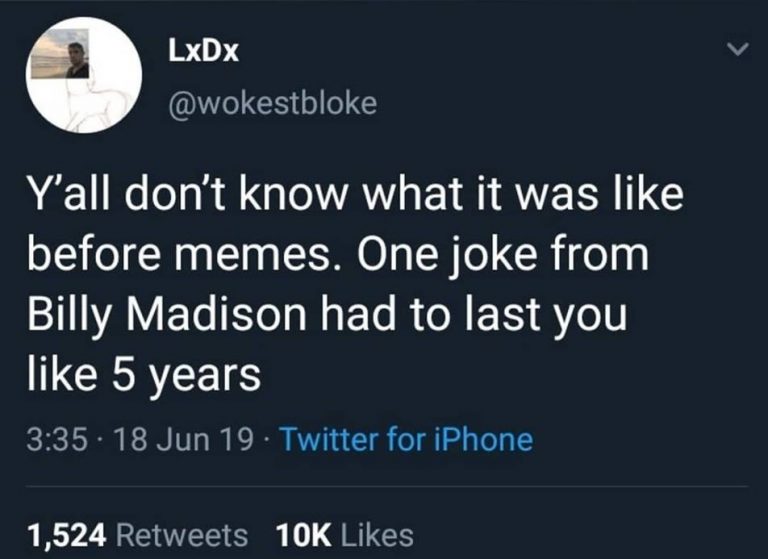
Task: Click the divider line above the stats
Action: (x=384, y=487)
